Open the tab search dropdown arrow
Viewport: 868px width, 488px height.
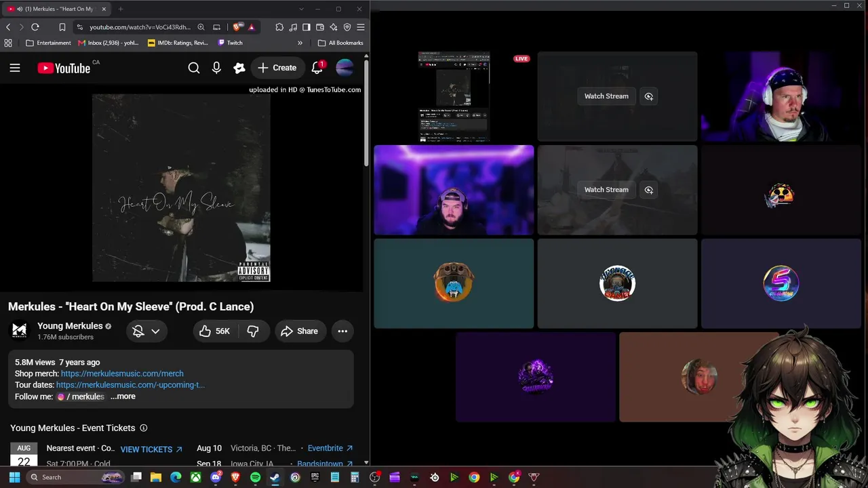301,9
